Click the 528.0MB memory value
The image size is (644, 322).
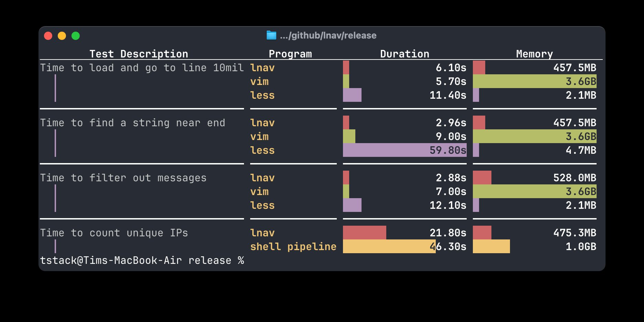(575, 178)
